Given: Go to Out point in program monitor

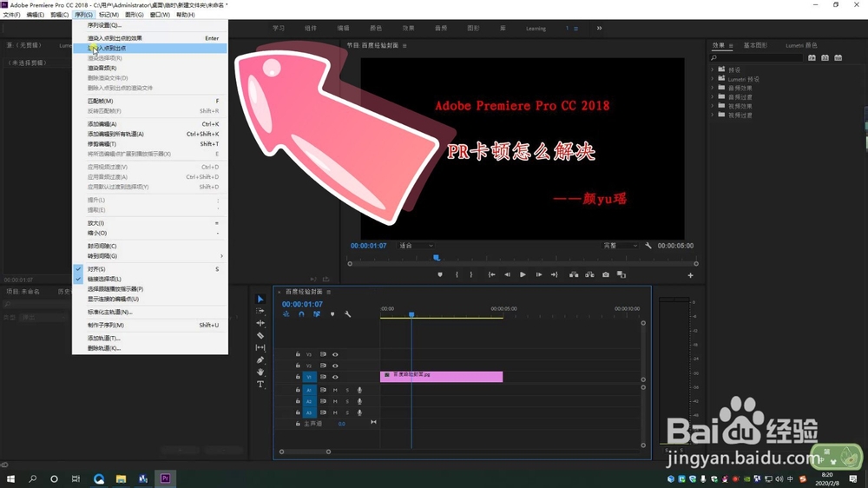Looking at the screenshot, I should click(554, 274).
